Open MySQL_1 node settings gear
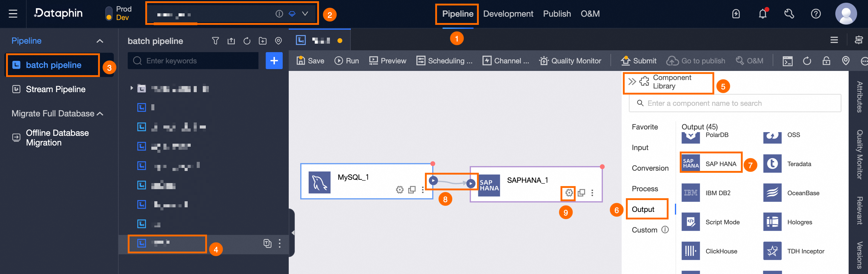 pos(399,190)
